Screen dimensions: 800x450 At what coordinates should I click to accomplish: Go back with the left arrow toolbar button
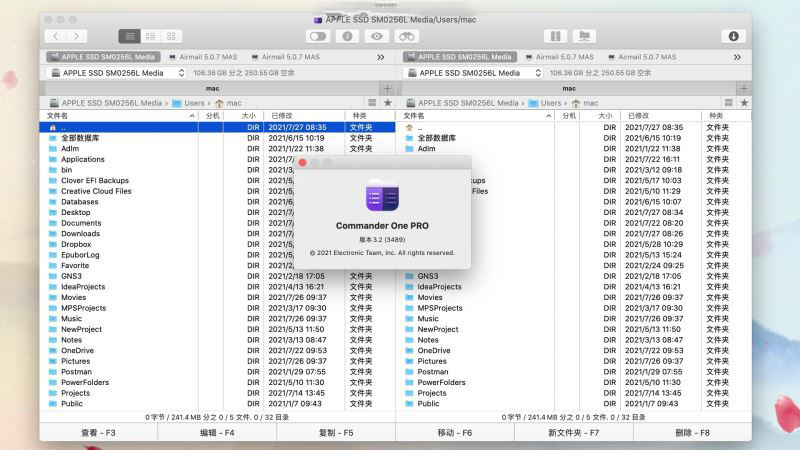(x=56, y=36)
